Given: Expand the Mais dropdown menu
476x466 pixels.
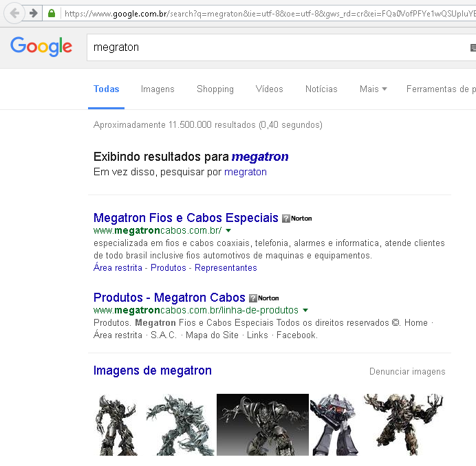Looking at the screenshot, I should coord(373,89).
